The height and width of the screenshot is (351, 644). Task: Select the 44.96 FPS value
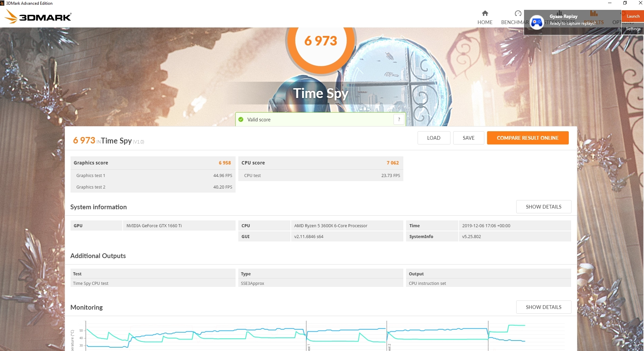[x=223, y=175]
